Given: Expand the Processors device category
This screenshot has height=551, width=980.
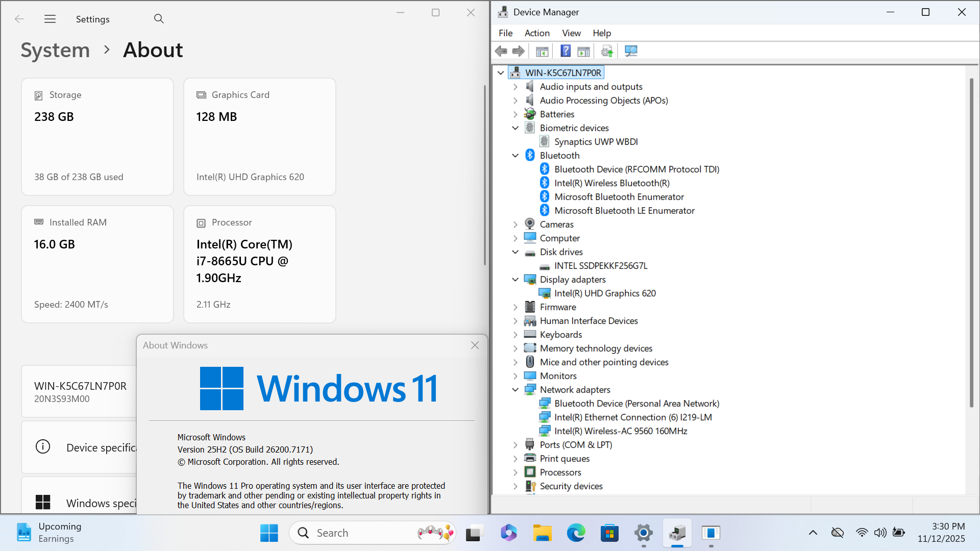Looking at the screenshot, I should click(516, 472).
